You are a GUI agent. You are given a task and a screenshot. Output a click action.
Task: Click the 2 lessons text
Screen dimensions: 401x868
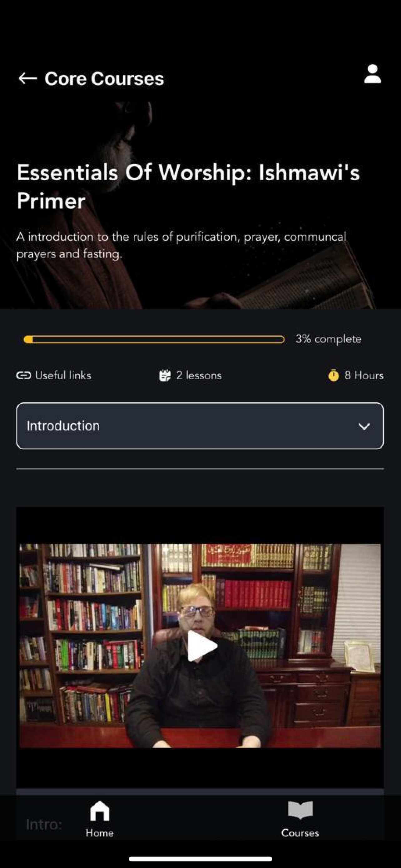pos(199,375)
